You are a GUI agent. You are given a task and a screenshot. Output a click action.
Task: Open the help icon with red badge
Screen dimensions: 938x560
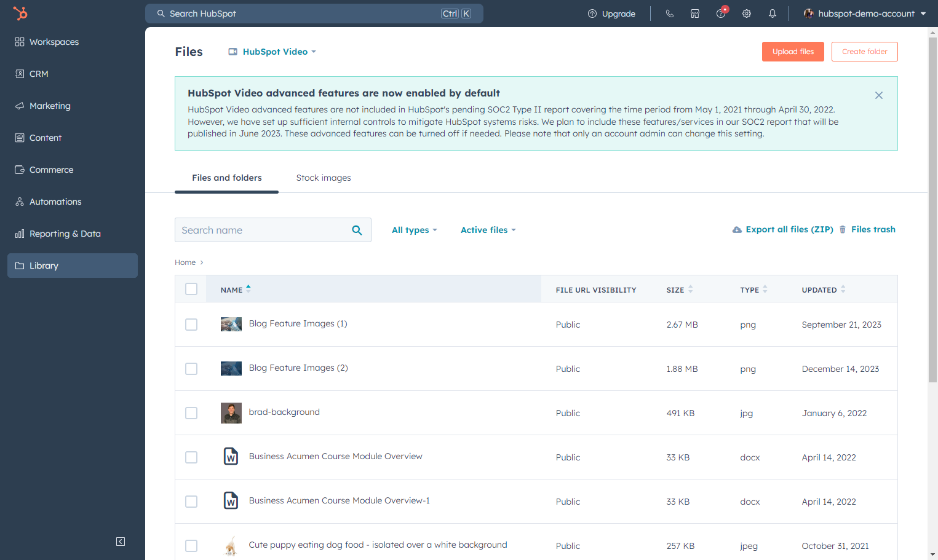click(721, 14)
